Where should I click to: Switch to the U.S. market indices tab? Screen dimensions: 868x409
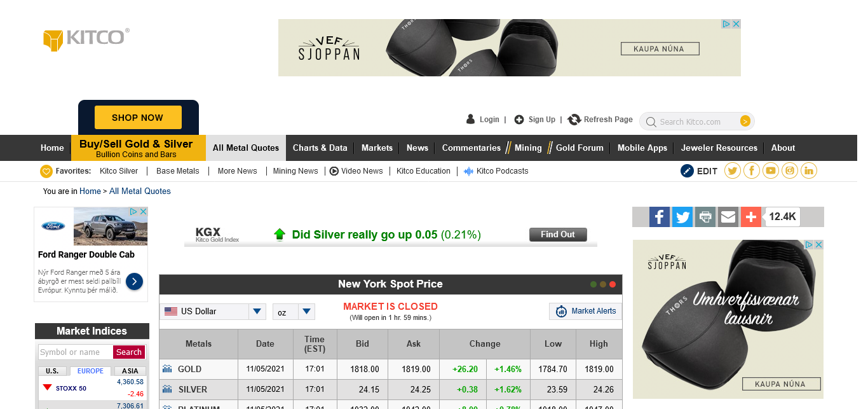pyautogui.click(x=52, y=371)
